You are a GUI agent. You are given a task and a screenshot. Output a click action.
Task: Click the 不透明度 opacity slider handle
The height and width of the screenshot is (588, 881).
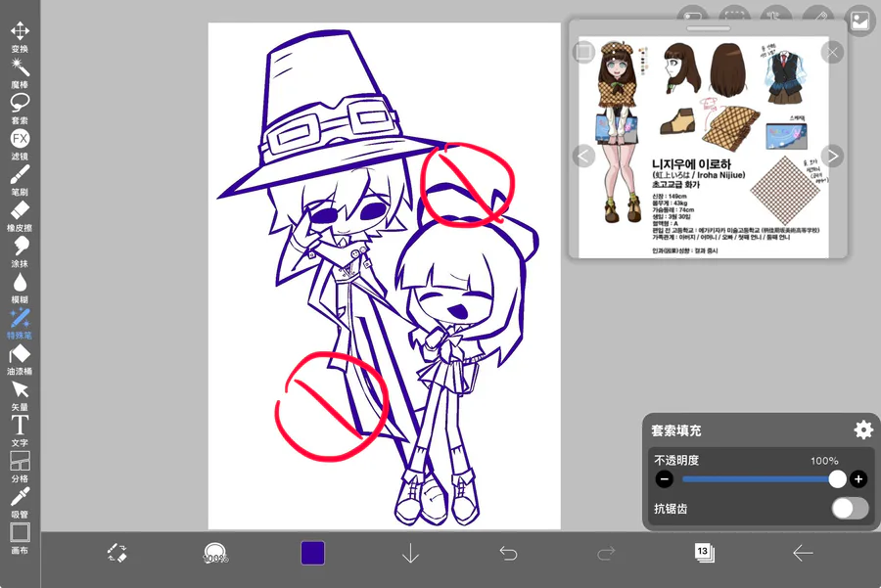pyautogui.click(x=837, y=479)
